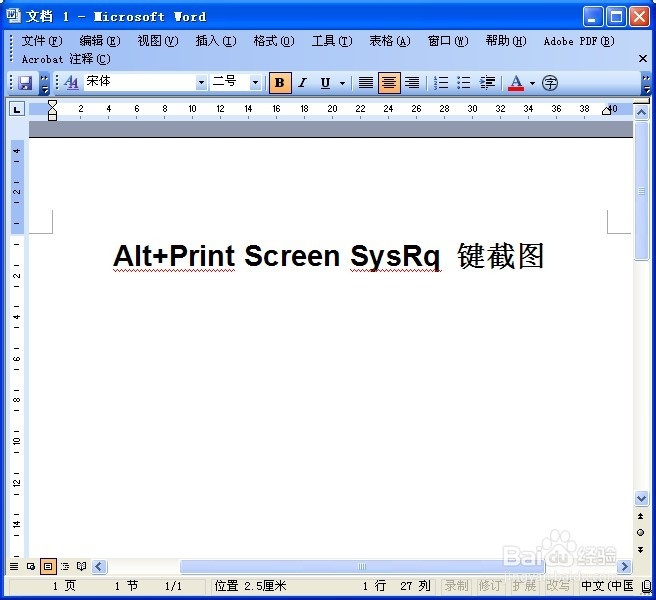Expand Standard toolbar options arrow next to Save
Viewport: 656px width, 600px height.
[x=44, y=83]
